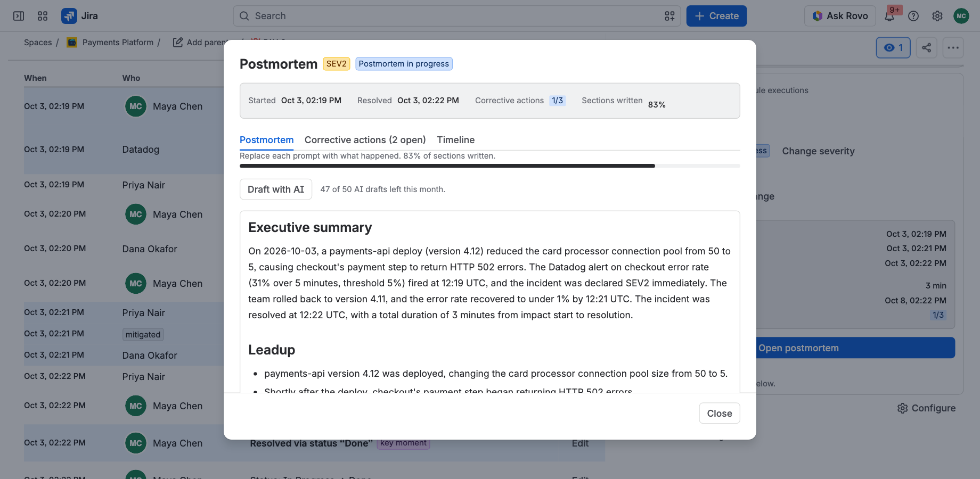Image resolution: width=980 pixels, height=479 pixels.
Task: Click Change severity in background panel
Action: 818,151
